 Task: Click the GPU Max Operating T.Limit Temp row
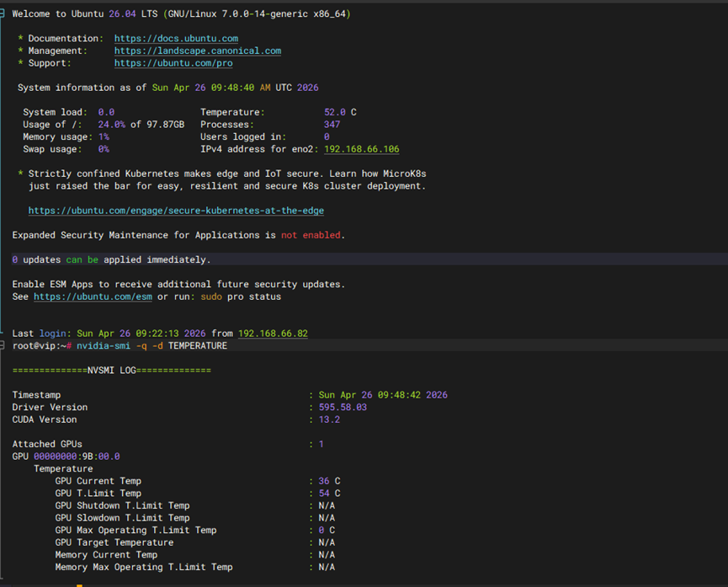tap(195, 531)
